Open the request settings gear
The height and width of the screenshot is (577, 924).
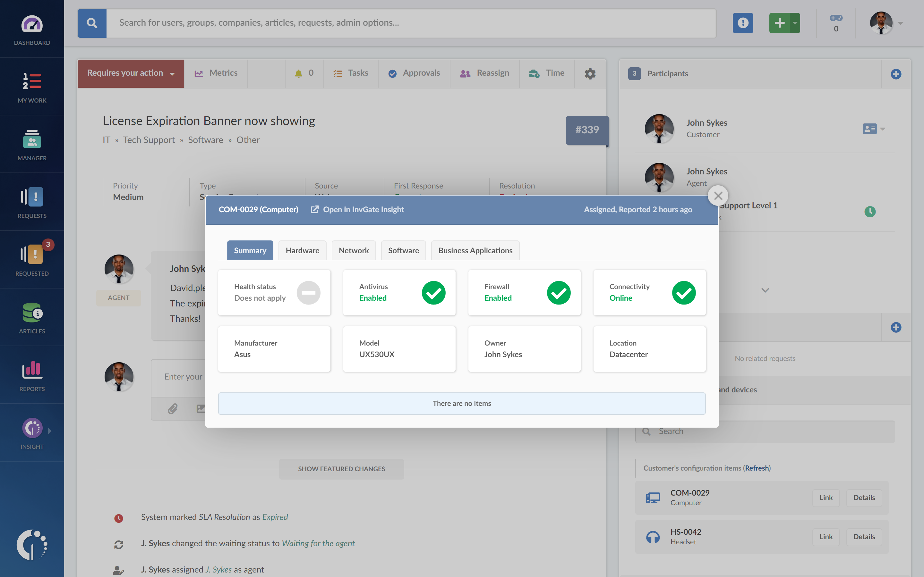(590, 73)
